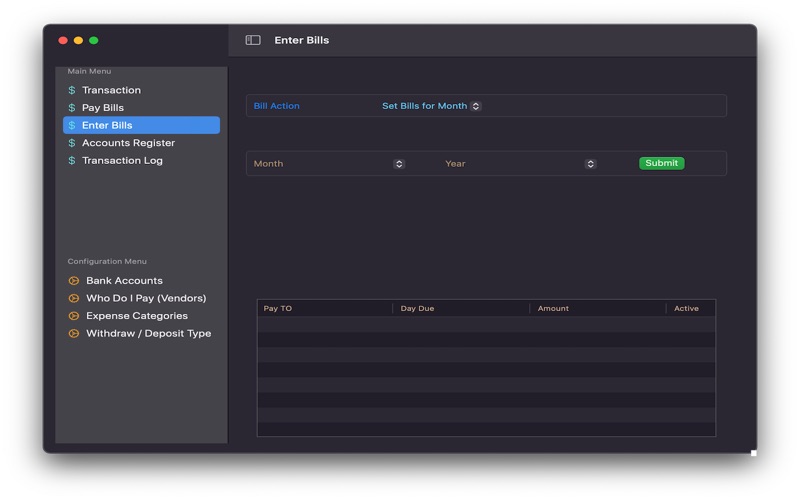Minimize the window with the yellow button

tap(79, 40)
